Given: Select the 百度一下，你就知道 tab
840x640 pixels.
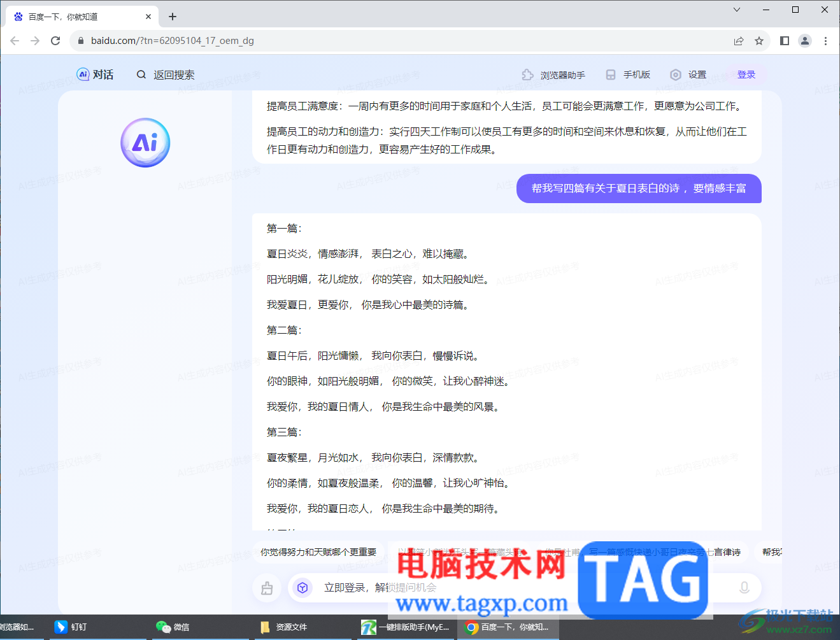Looking at the screenshot, I should [x=83, y=17].
